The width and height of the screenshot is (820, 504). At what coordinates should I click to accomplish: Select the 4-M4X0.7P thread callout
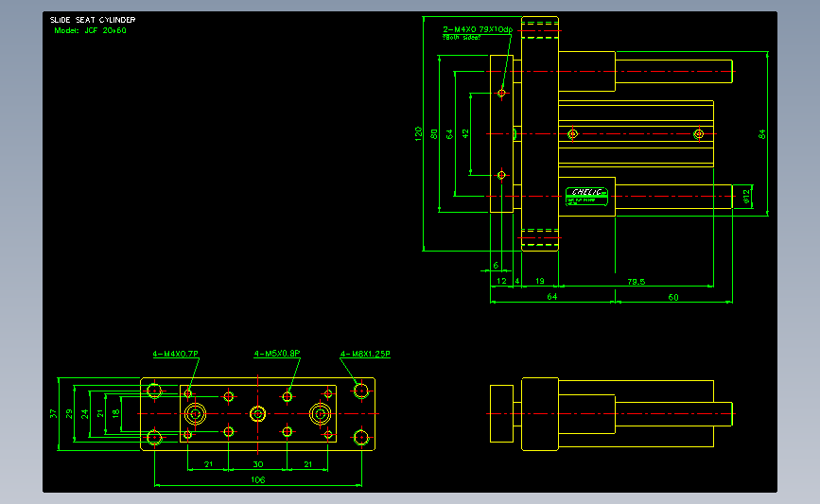[175, 354]
